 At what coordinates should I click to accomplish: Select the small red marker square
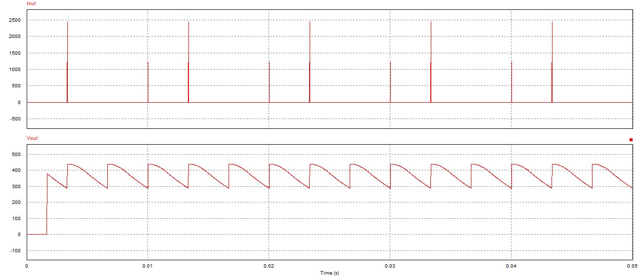(x=631, y=140)
